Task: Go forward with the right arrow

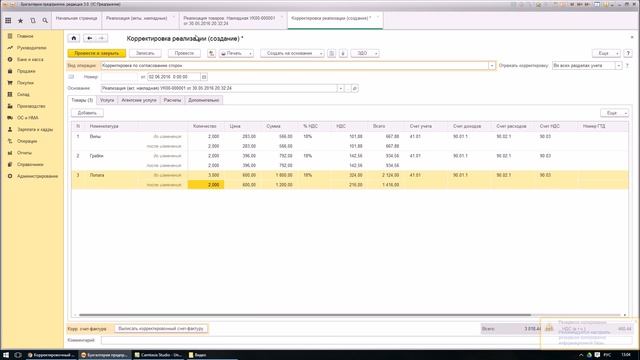Action: click(x=102, y=38)
